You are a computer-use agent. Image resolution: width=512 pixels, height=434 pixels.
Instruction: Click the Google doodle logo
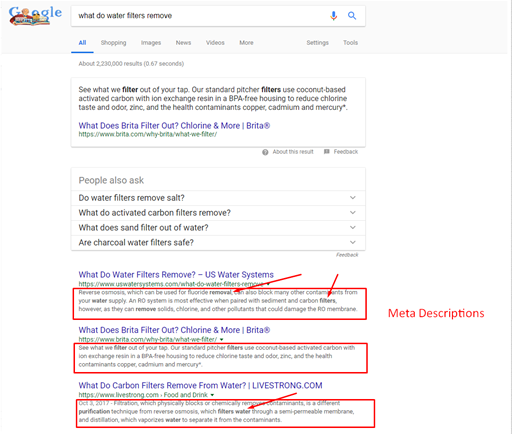(x=35, y=16)
